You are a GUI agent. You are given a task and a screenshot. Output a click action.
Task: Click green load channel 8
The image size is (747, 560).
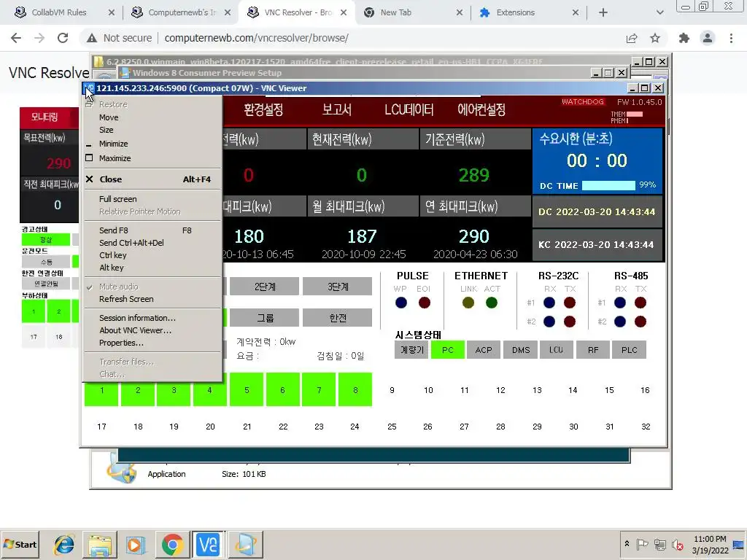click(355, 389)
